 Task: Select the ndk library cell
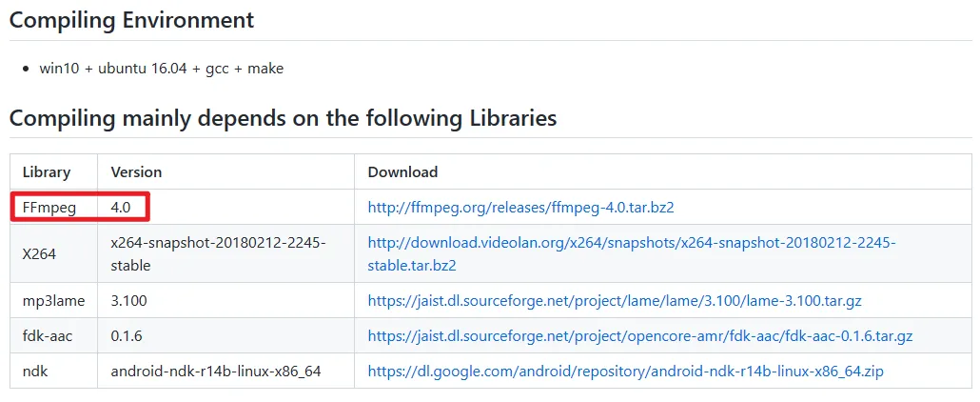pos(35,371)
